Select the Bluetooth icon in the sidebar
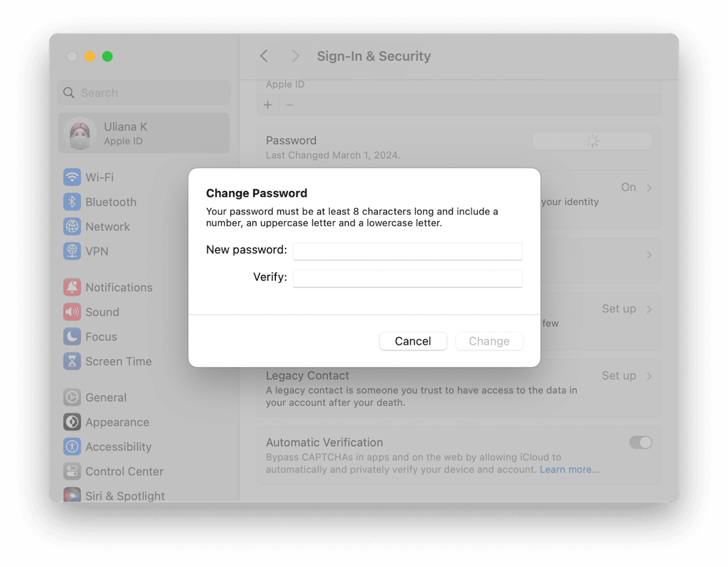The height and width of the screenshot is (567, 728). pyautogui.click(x=72, y=202)
